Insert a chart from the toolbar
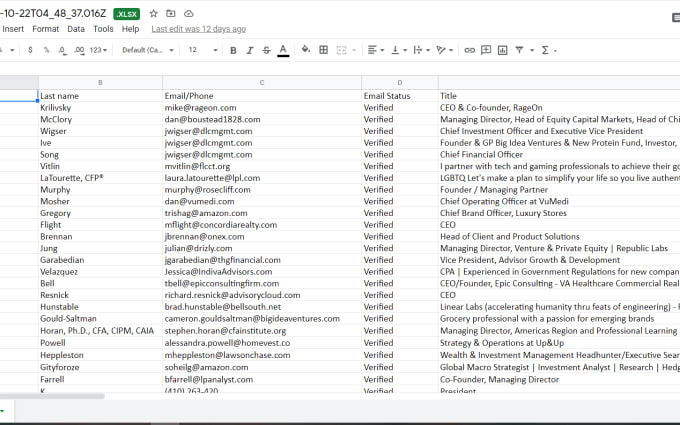680x425 pixels. click(x=503, y=50)
